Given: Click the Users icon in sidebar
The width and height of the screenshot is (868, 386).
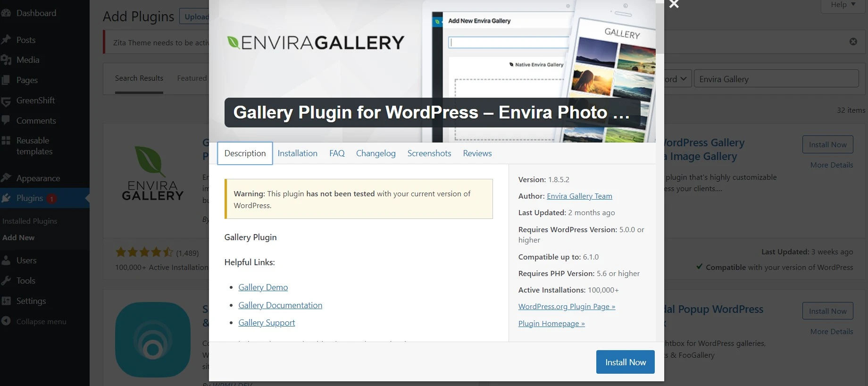Looking at the screenshot, I should tap(6, 260).
